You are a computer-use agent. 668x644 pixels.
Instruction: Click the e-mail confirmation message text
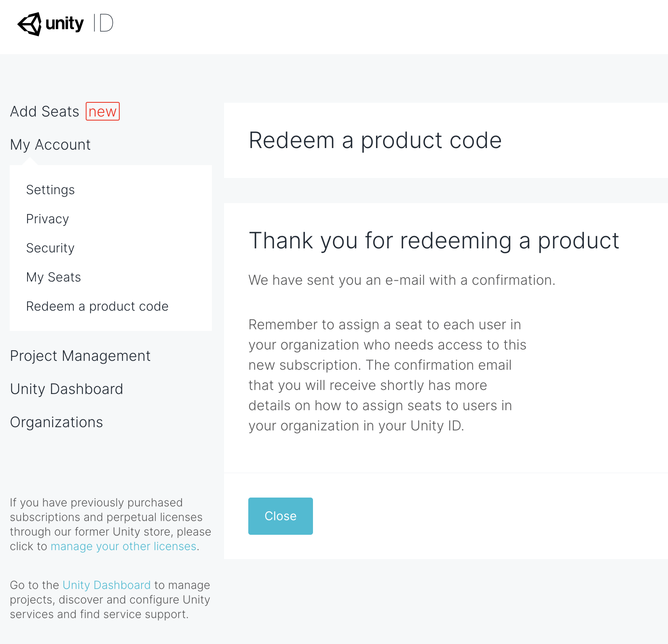(x=402, y=280)
